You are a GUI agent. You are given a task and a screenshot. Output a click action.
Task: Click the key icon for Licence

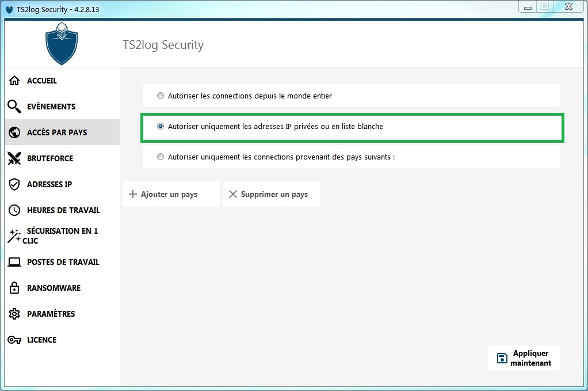tap(14, 340)
